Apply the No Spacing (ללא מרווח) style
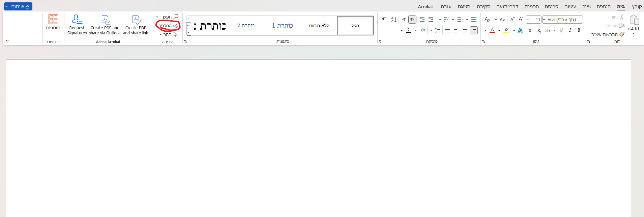The height and width of the screenshot is (217, 644). click(x=319, y=26)
